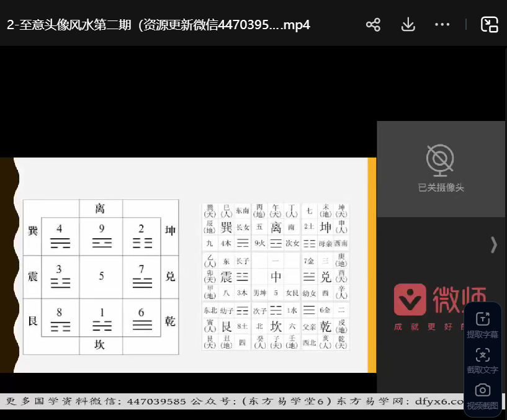Click the 7金 cell in the right table
The image size is (507, 420).
[x=309, y=261]
